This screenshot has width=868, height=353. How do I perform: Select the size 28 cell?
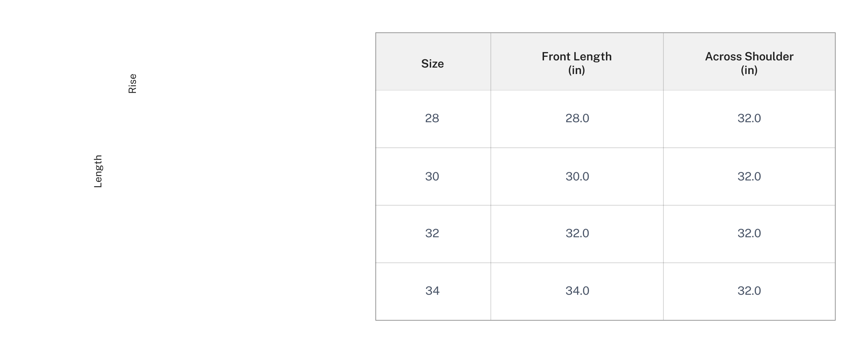(x=432, y=118)
